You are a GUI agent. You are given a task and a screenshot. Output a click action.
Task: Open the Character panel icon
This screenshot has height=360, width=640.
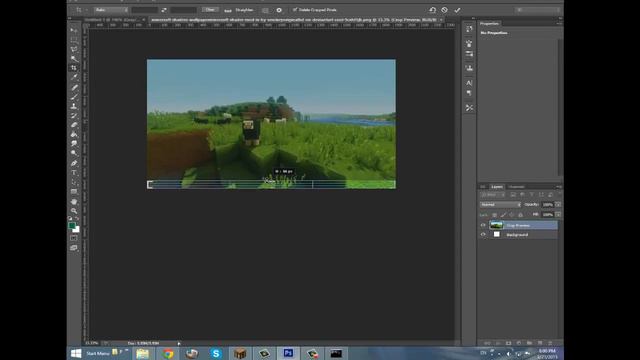click(469, 83)
